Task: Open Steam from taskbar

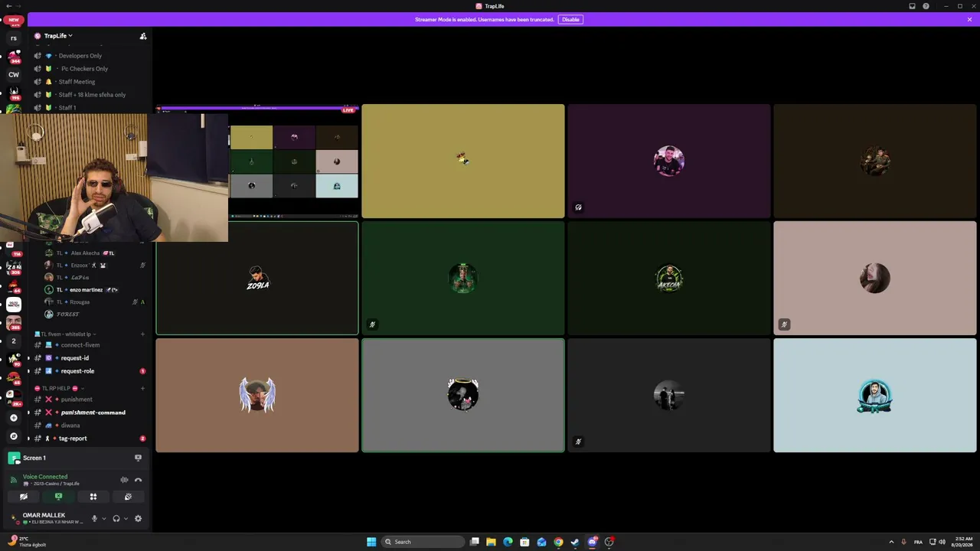Action: [575, 542]
